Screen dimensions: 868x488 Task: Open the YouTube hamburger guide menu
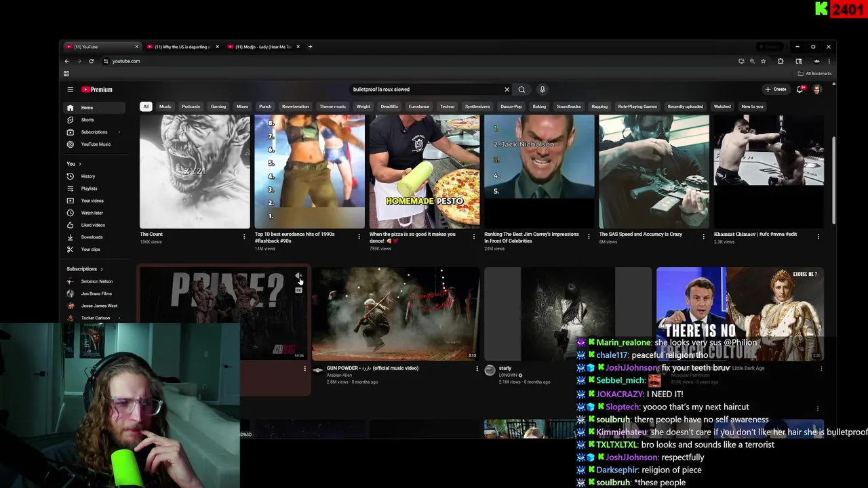click(70, 89)
